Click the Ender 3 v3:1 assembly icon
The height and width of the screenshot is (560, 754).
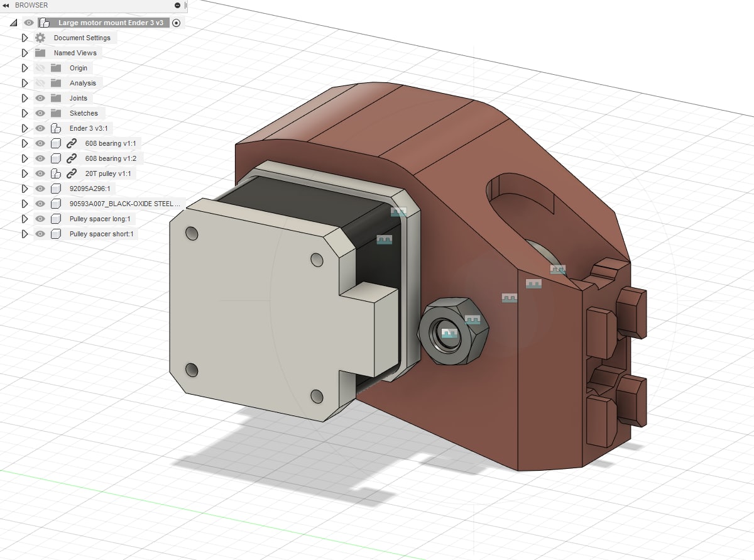[56, 128]
